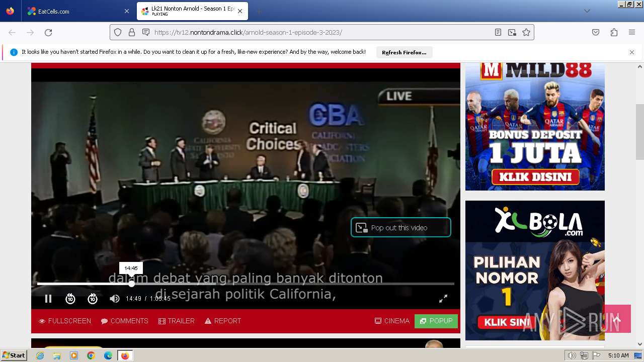Viewport: 644px width, 362px height.
Task: Toggle reader view
Action: pyautogui.click(x=498, y=32)
